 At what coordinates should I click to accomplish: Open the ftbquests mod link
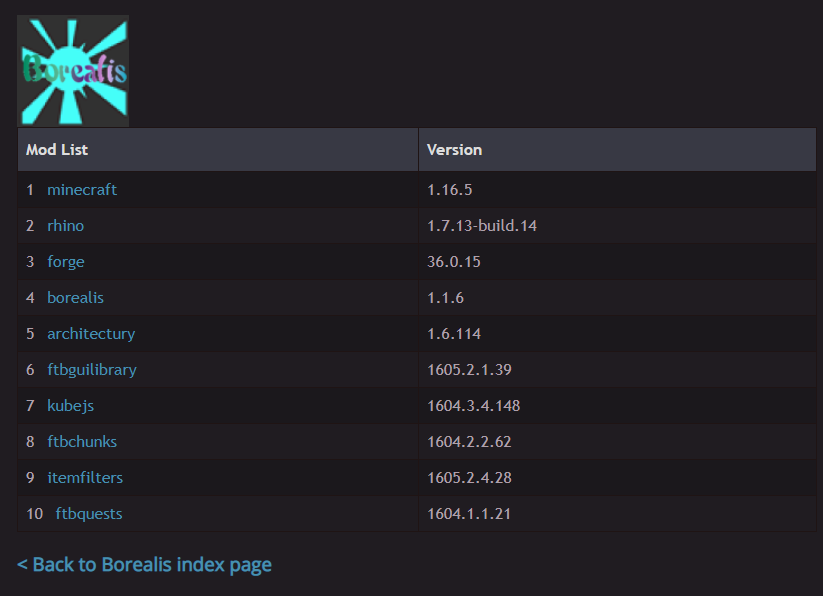click(x=89, y=514)
